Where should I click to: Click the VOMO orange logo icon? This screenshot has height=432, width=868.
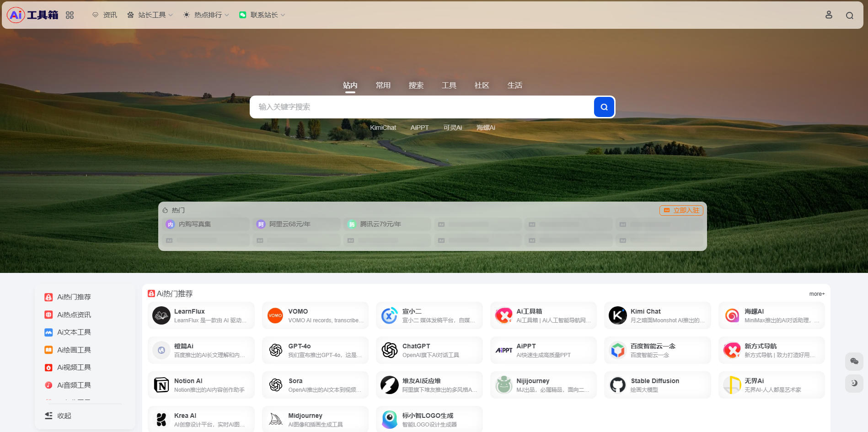tap(275, 315)
